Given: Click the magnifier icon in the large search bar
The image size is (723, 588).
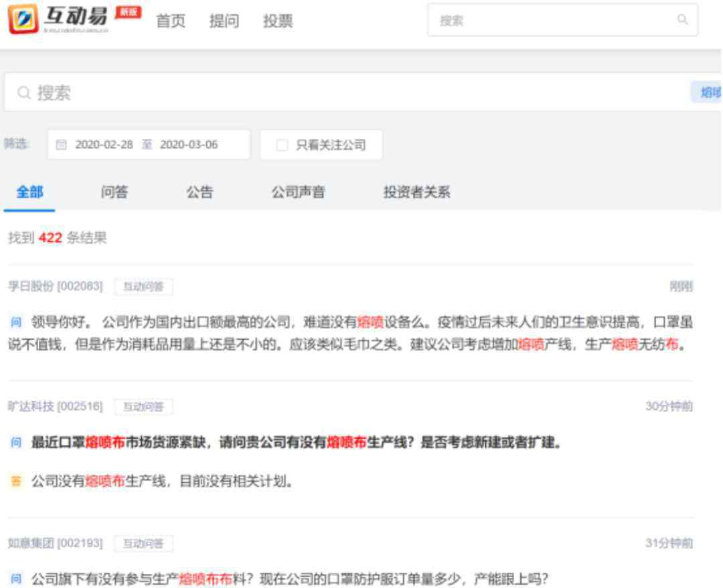Looking at the screenshot, I should [23, 92].
